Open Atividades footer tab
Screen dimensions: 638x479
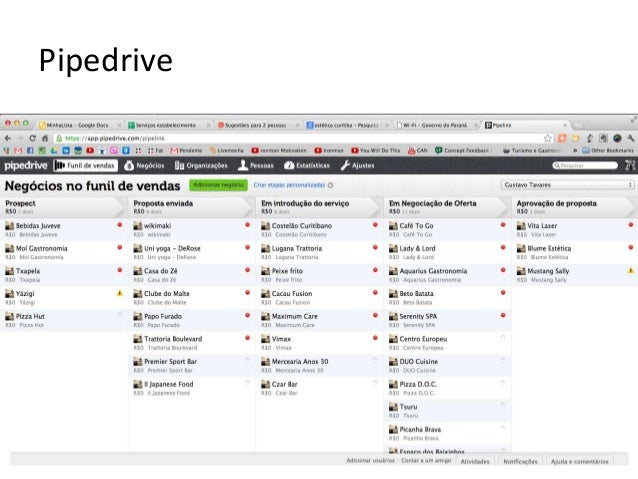click(x=475, y=462)
